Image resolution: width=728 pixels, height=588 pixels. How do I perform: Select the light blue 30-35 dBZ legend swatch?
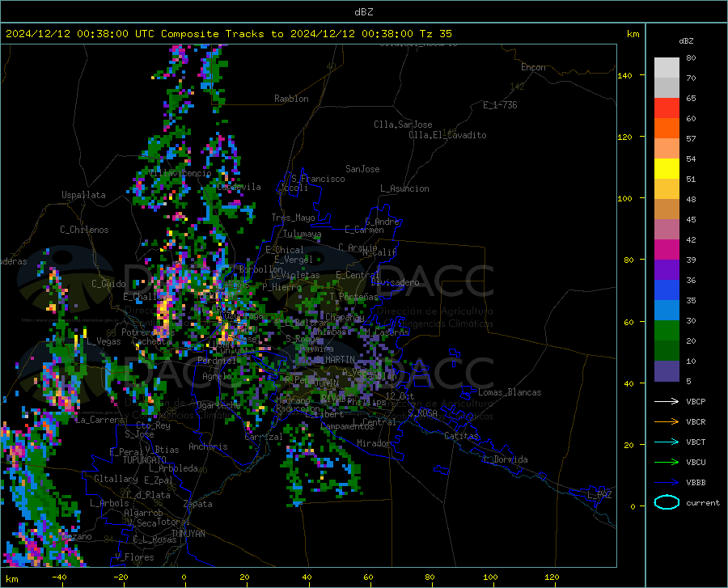pyautogui.click(x=667, y=311)
